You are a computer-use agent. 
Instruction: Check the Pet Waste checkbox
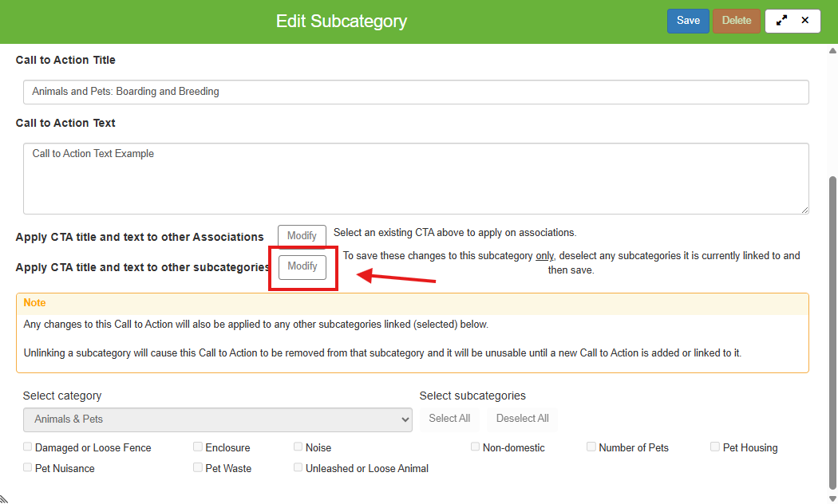coord(198,468)
